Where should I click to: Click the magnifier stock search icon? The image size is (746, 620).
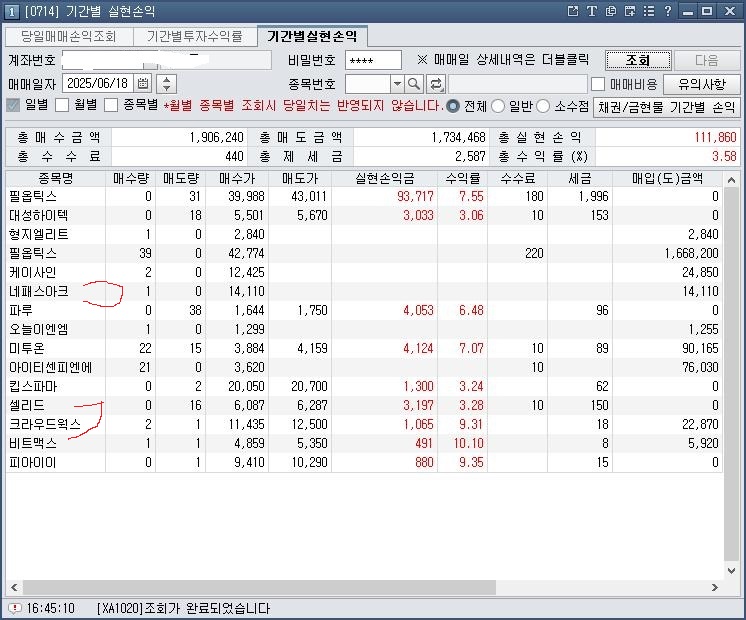point(414,84)
